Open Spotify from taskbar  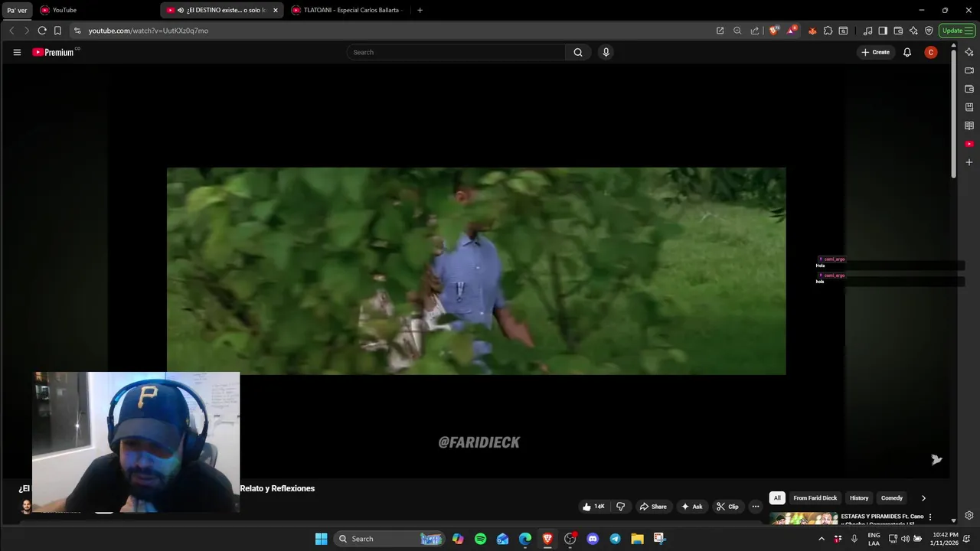(480, 539)
